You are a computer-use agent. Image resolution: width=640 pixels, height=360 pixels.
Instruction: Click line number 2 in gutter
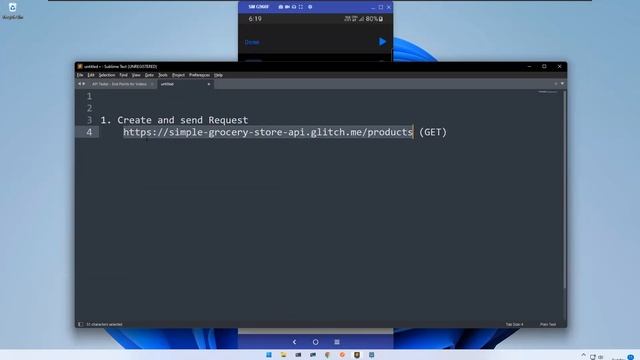[89, 108]
